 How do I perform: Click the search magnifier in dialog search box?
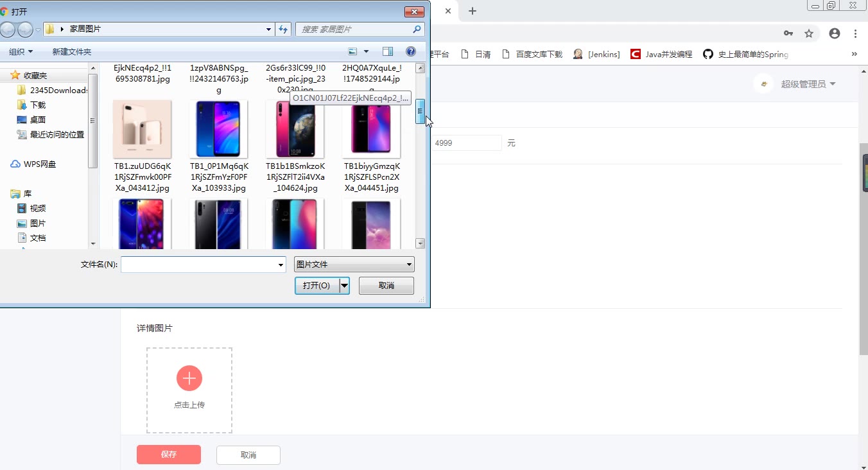[417, 29]
